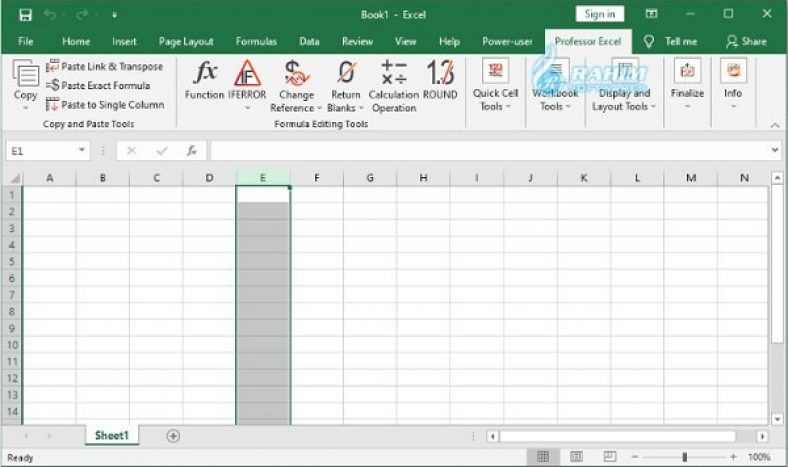Click the IFERROR triangle icon

247,73
